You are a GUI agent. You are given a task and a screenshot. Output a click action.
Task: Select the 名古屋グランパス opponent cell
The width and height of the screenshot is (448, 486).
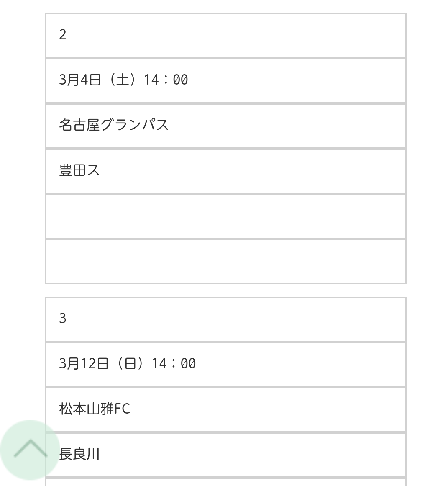[x=226, y=126]
